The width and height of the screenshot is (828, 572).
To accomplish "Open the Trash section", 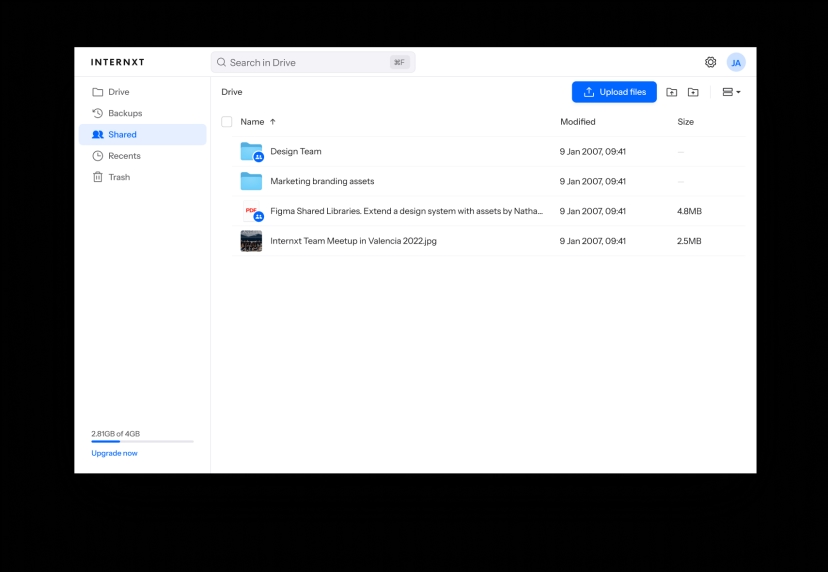I will (x=119, y=177).
